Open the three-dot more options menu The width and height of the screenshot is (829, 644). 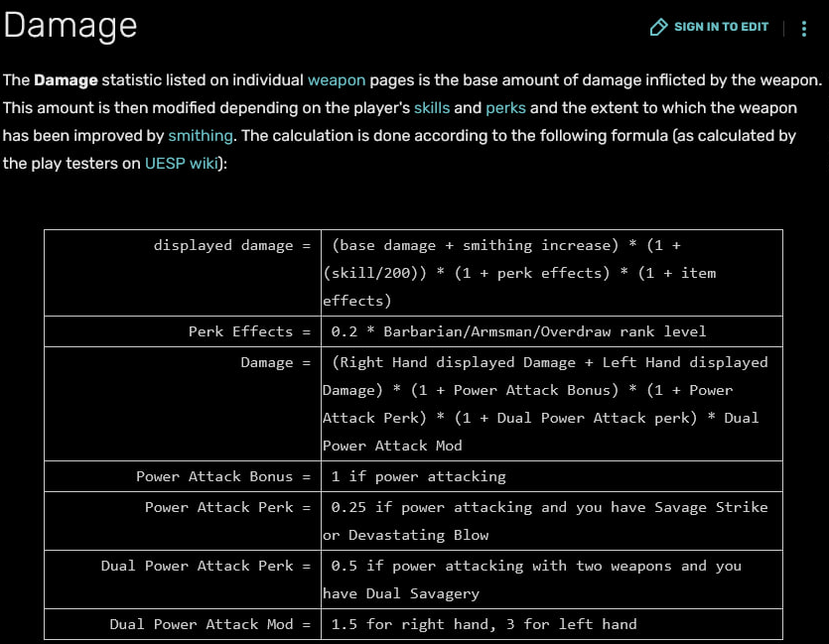pyautogui.click(x=804, y=29)
